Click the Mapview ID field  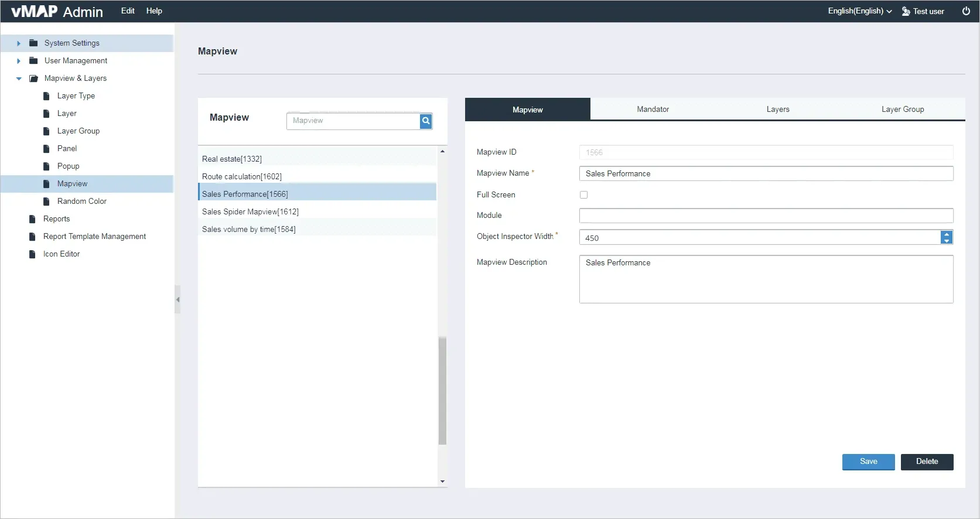tap(766, 152)
